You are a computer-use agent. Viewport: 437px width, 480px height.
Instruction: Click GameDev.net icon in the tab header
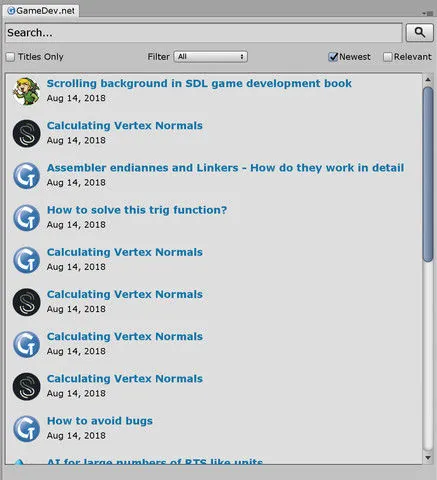pos(11,11)
